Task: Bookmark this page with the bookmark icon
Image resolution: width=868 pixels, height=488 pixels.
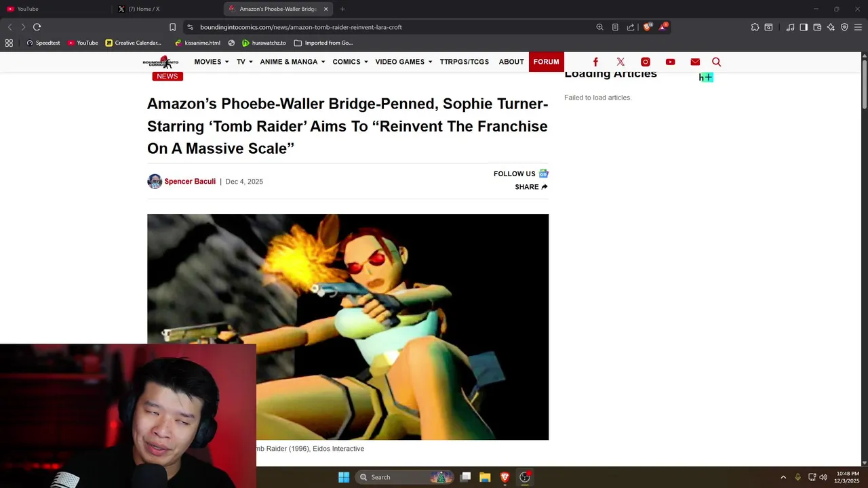Action: pos(172,27)
